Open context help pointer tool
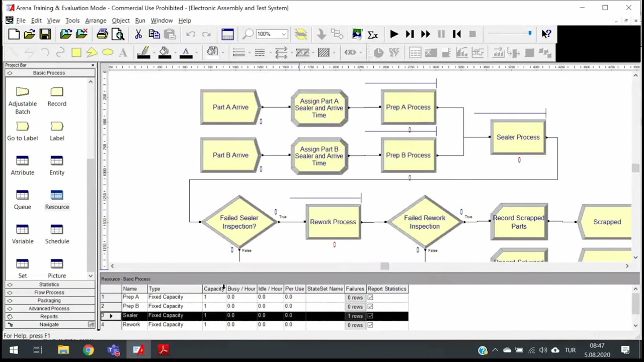This screenshot has width=644, height=362. (546, 34)
